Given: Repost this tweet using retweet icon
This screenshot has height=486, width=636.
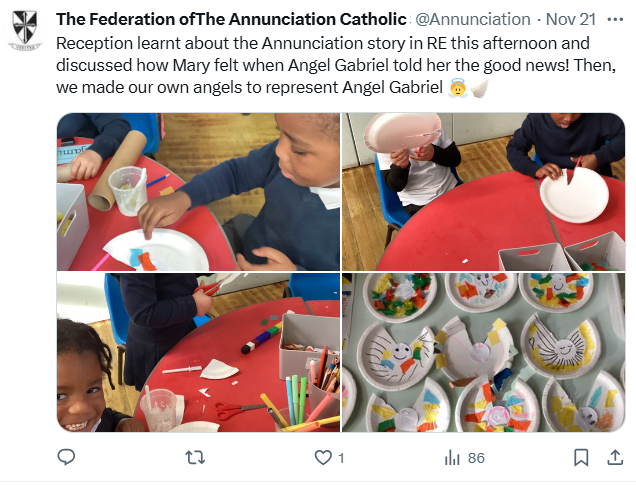Looking at the screenshot, I should pos(195,458).
